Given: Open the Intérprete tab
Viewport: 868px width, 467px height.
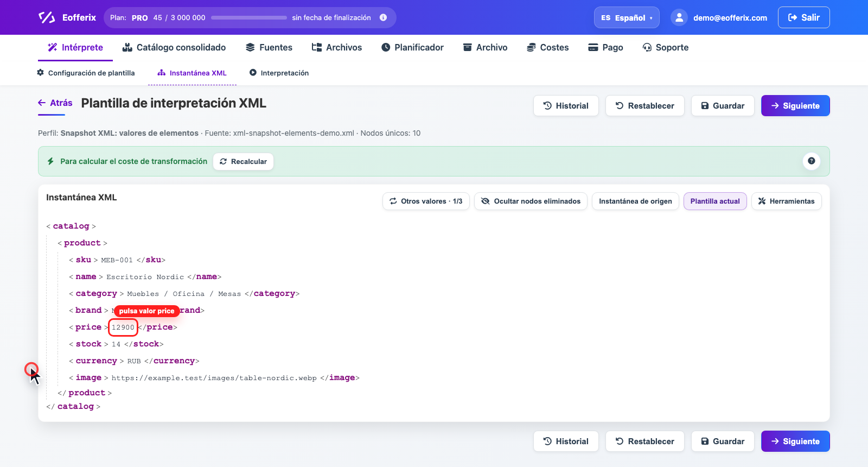Looking at the screenshot, I should (75, 47).
